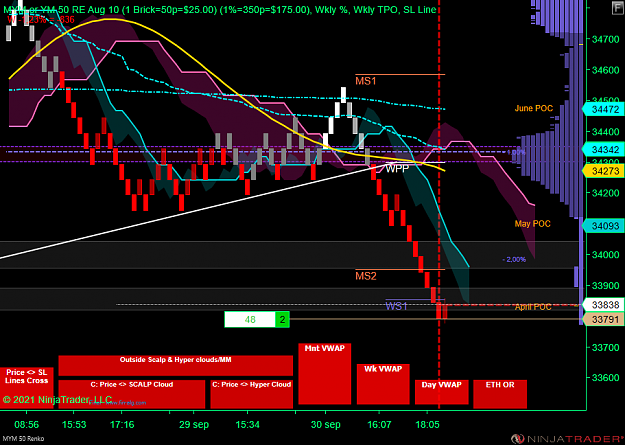This screenshot has height=445, width=625.
Task: Click the 33900 price axis label
Action: (605, 285)
